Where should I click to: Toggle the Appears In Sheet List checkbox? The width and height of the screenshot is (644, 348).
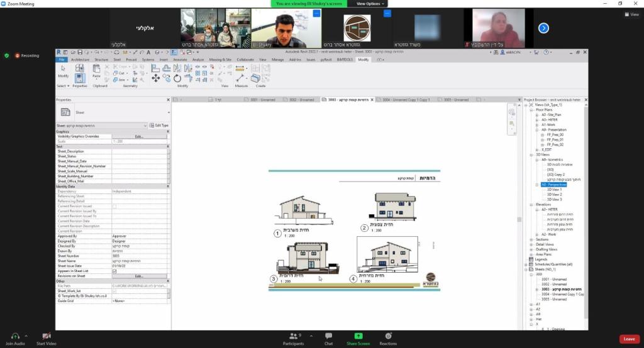pyautogui.click(x=114, y=271)
